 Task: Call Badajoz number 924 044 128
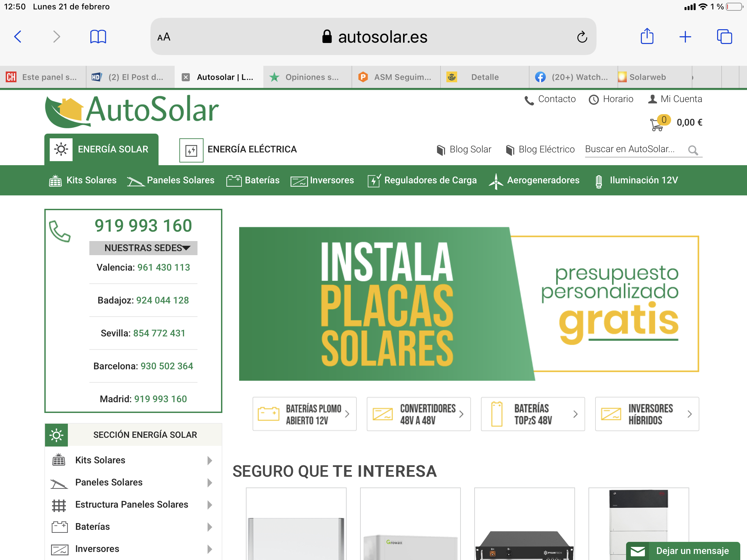coord(163,300)
